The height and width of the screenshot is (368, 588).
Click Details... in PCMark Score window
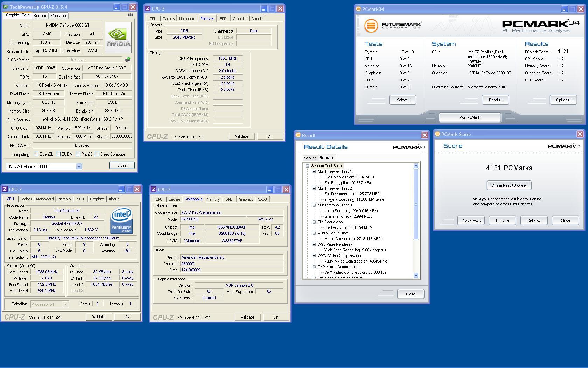(534, 220)
